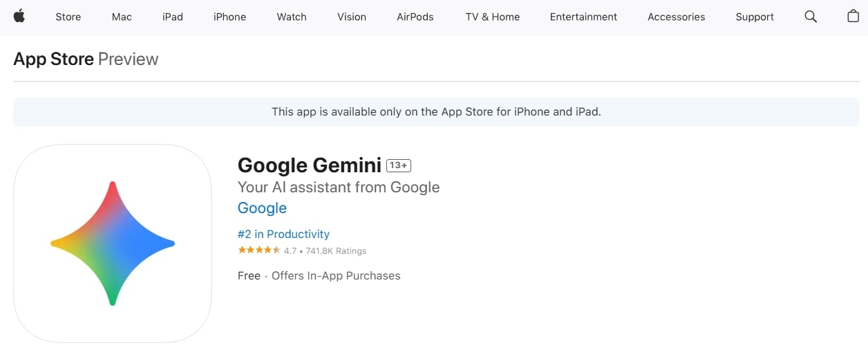Click the Apple logo icon
Viewport: 868px width, 348px height.
click(x=19, y=17)
